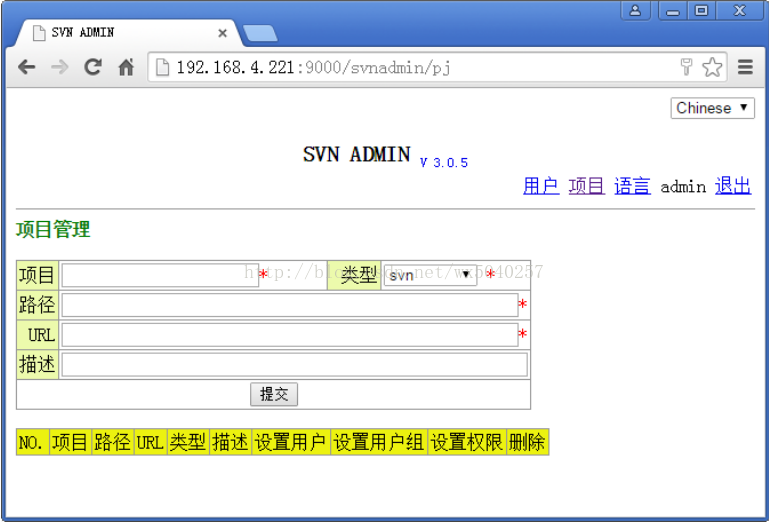Click the browser forward arrow
The width and height of the screenshot is (769, 522).
click(x=60, y=67)
